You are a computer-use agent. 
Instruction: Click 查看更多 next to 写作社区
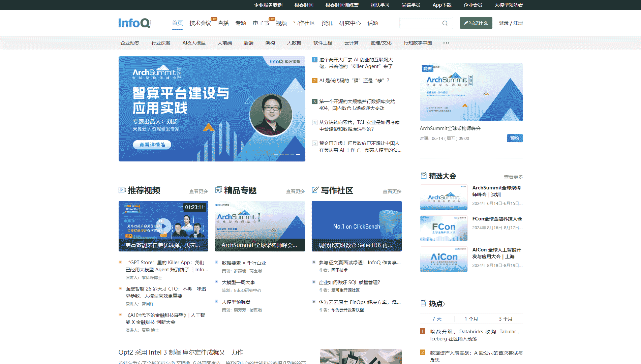click(392, 191)
